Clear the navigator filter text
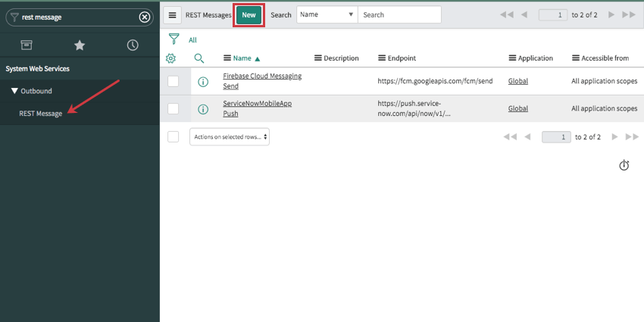 pyautogui.click(x=145, y=17)
